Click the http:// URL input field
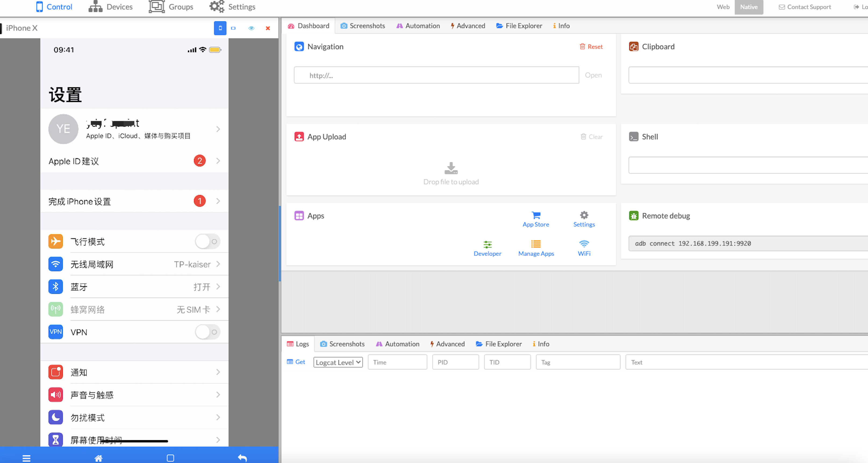Screen dimensions: 868x463 (436, 75)
